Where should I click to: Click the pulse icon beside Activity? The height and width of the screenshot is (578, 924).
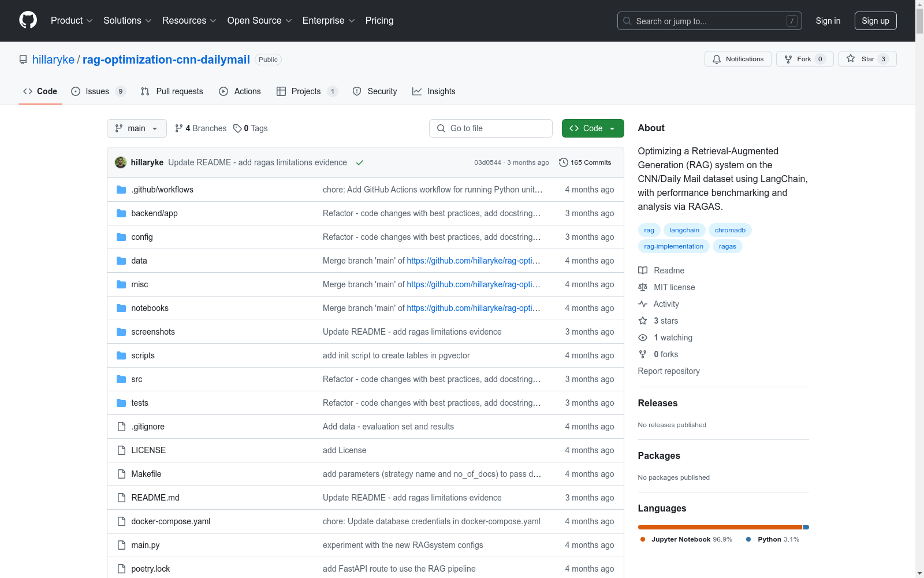pos(643,304)
